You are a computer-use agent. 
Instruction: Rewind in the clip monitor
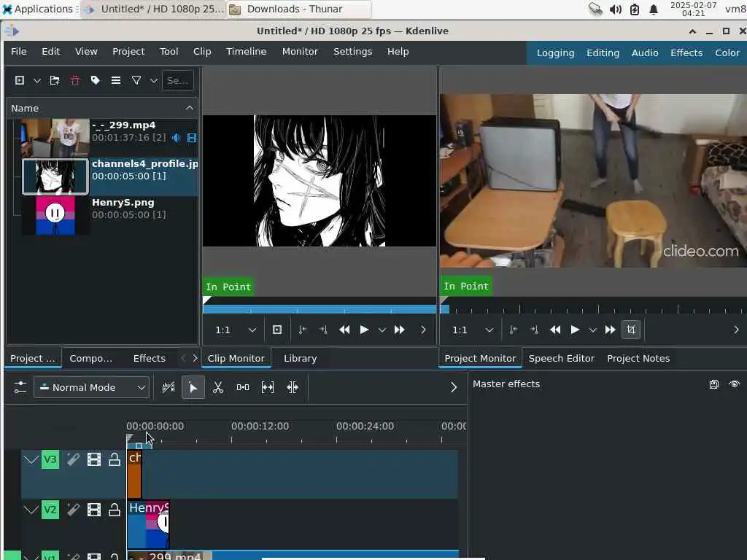(344, 330)
